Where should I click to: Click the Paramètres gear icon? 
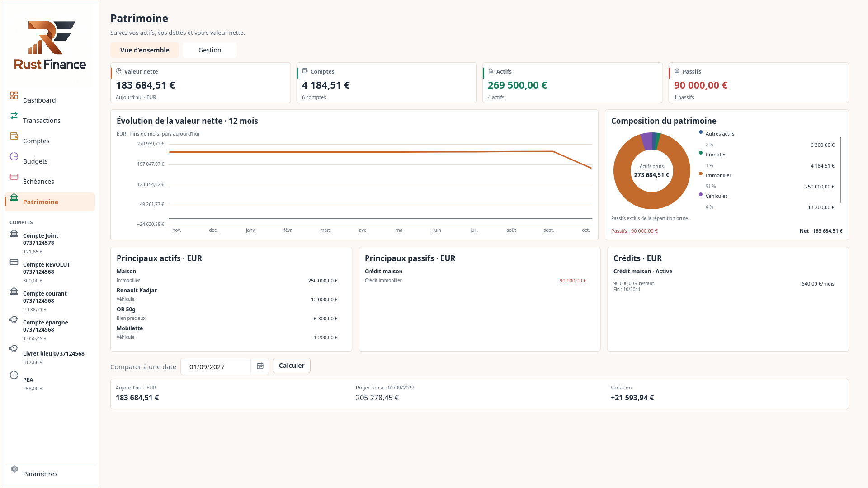pyautogui.click(x=14, y=469)
